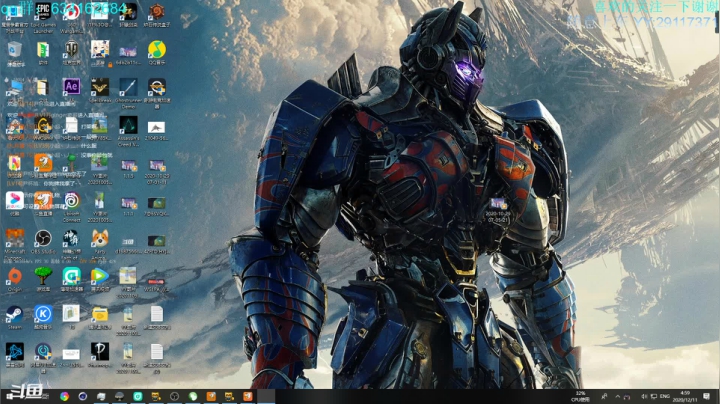This screenshot has width=720, height=404.
Task: Open the white text document beside the yellow folder
Action: tap(157, 314)
